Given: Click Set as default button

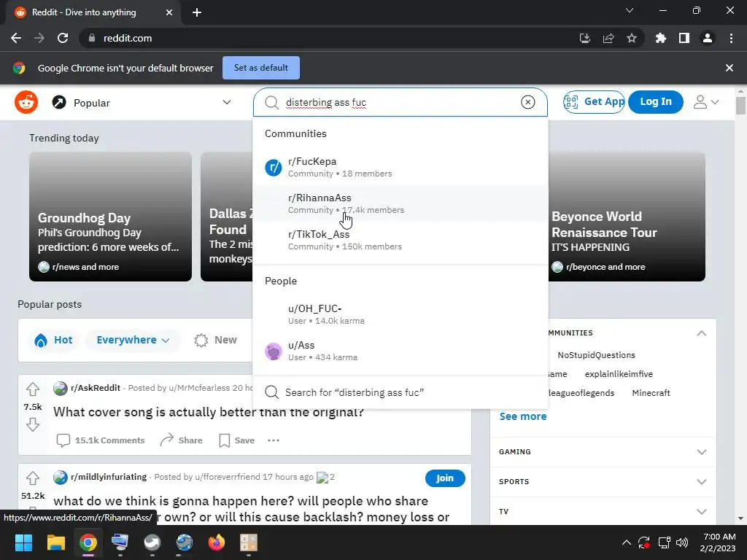Looking at the screenshot, I should tap(261, 68).
